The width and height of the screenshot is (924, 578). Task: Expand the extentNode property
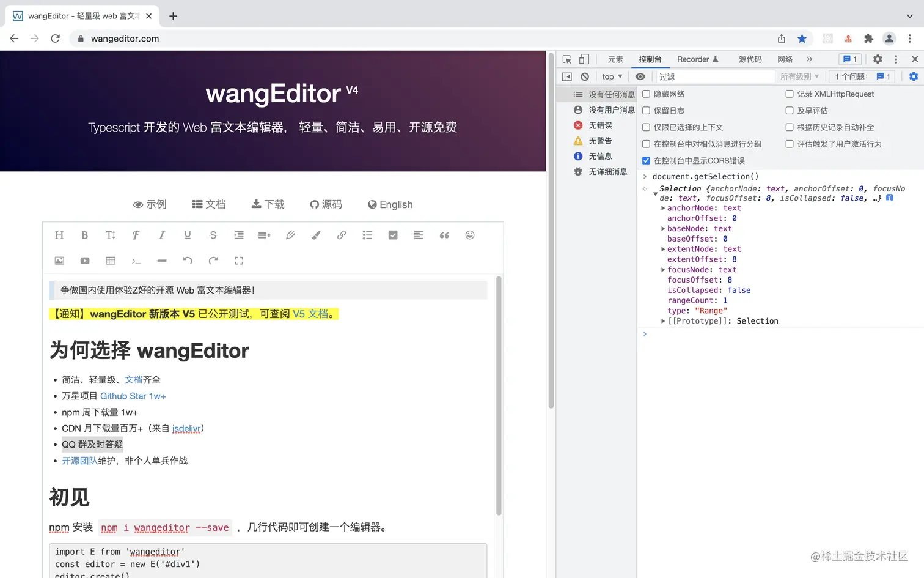pos(663,249)
